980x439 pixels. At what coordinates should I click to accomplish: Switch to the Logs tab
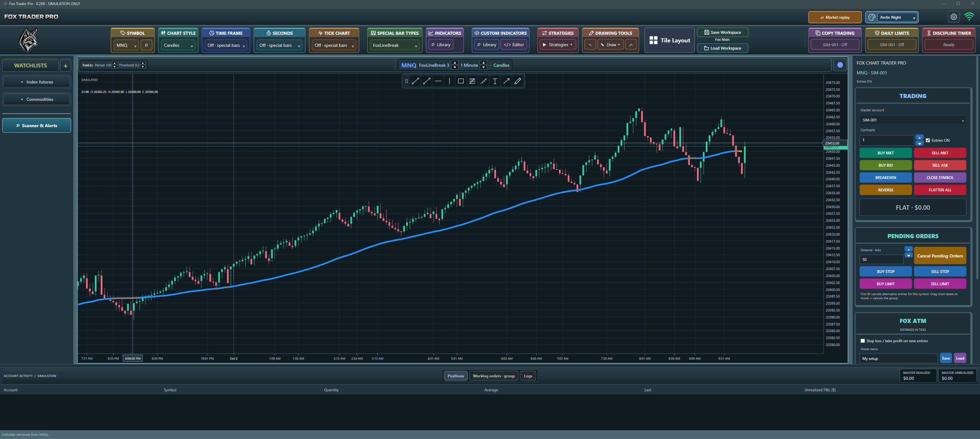(x=528, y=376)
